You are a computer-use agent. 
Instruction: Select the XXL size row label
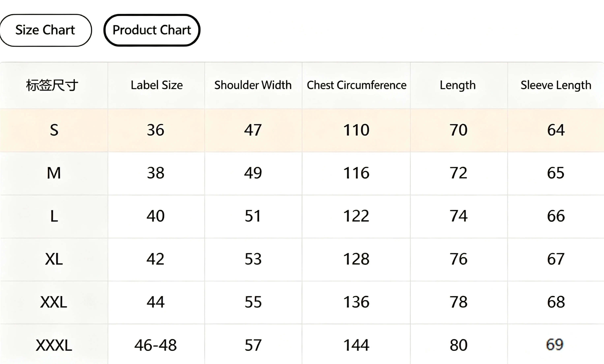(54, 302)
